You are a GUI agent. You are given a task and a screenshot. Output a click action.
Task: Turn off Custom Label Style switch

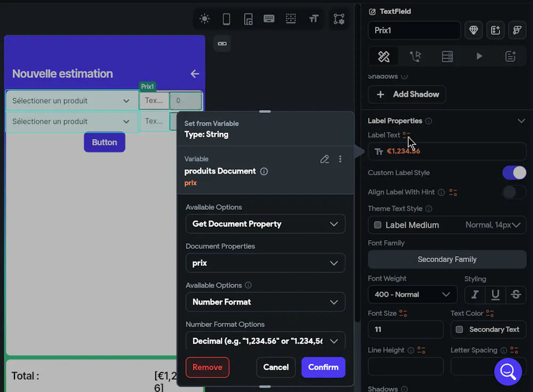point(514,173)
